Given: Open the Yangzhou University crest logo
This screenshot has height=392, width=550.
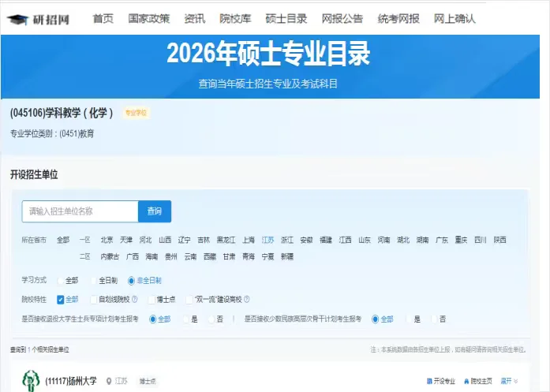Looking at the screenshot, I should (x=31, y=380).
